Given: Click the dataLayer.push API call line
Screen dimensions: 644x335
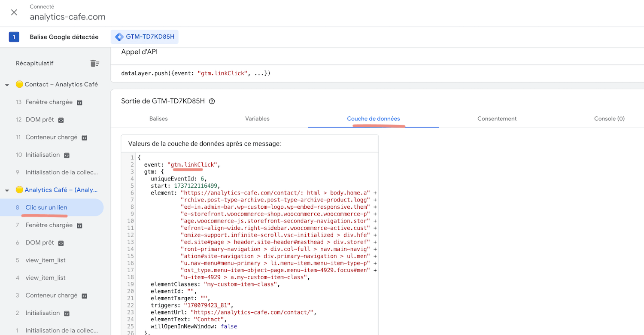Looking at the screenshot, I should [196, 73].
